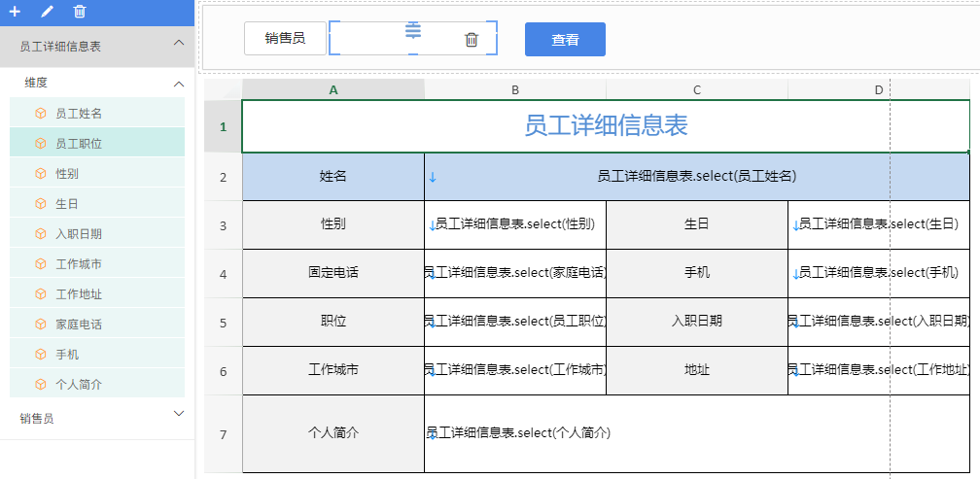Select the 工作城市 dimension field
The image size is (980, 479).
[x=97, y=263]
